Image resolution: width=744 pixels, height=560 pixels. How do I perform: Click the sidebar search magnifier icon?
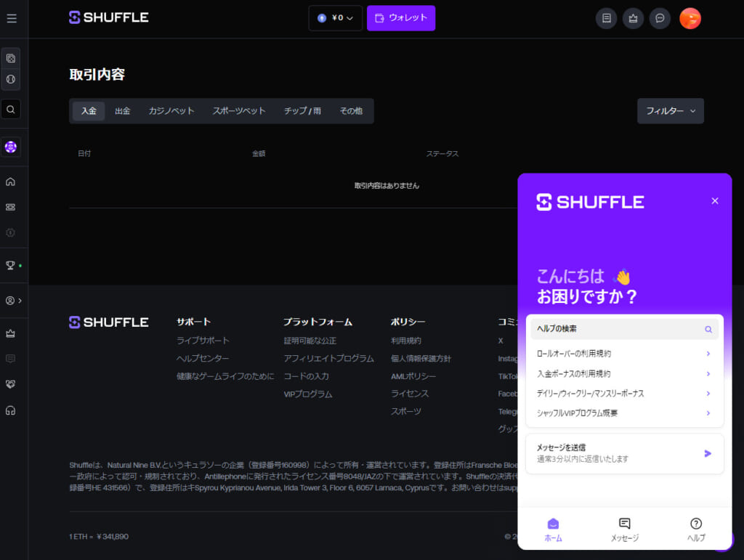click(11, 110)
